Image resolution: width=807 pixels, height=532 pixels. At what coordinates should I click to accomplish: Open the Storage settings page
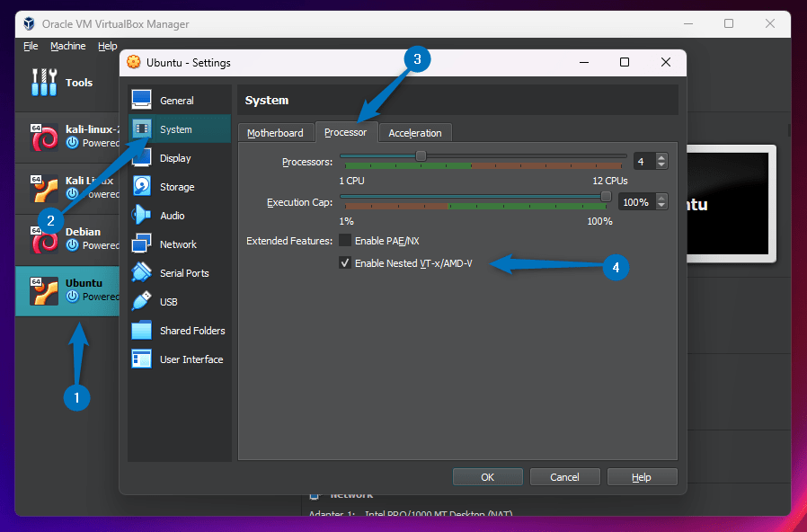[176, 186]
